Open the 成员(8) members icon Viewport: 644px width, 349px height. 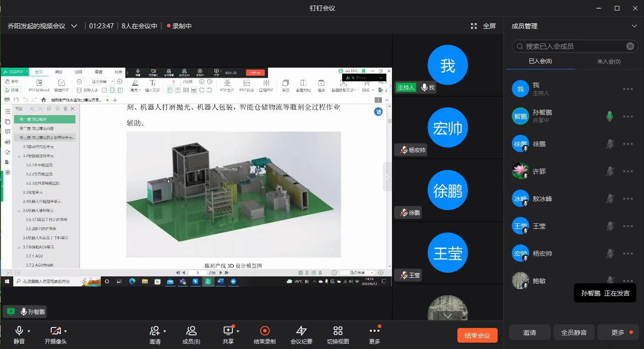[x=191, y=331]
